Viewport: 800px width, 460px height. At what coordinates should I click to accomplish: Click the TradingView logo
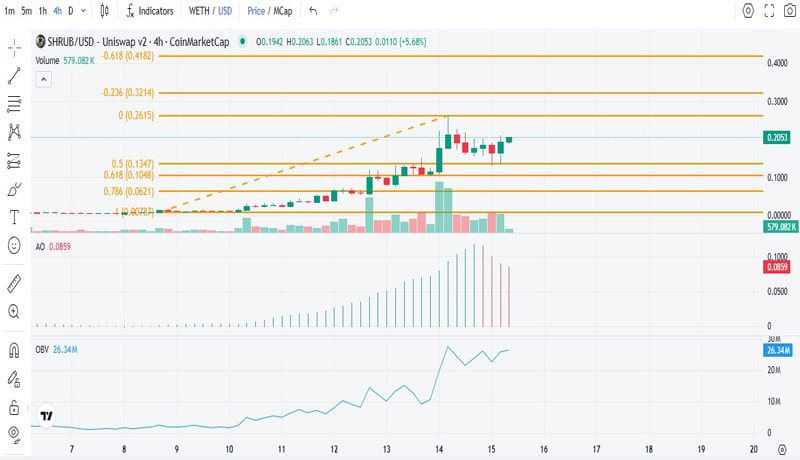point(46,416)
